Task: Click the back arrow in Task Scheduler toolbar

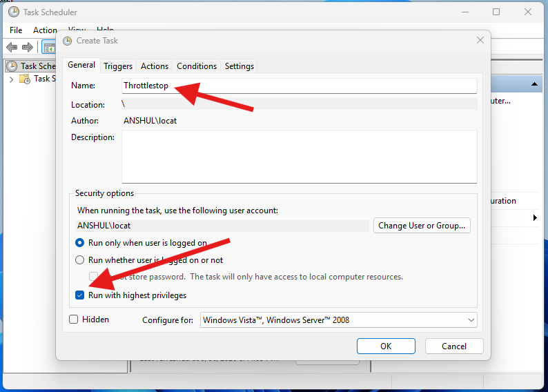Action: (x=12, y=47)
